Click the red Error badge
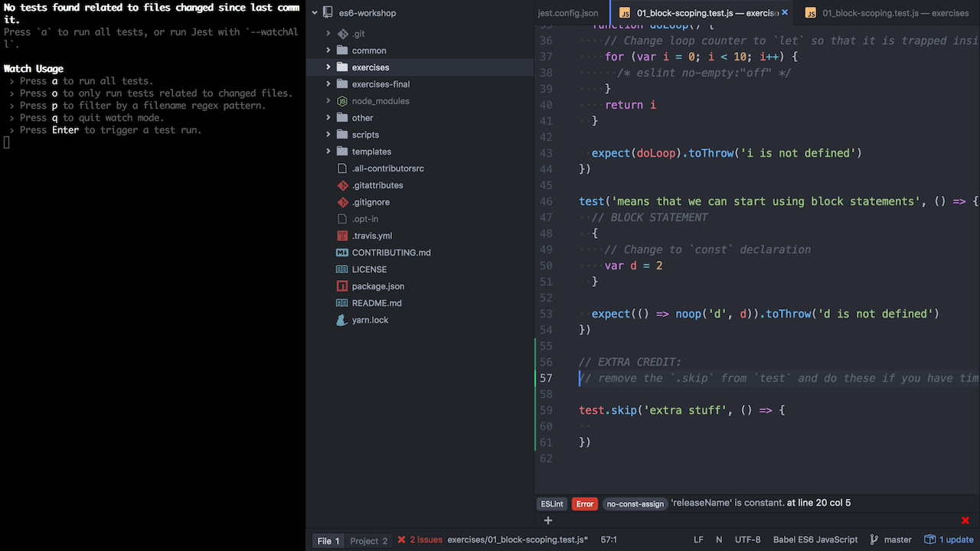This screenshot has width=980, height=551. pos(585,504)
